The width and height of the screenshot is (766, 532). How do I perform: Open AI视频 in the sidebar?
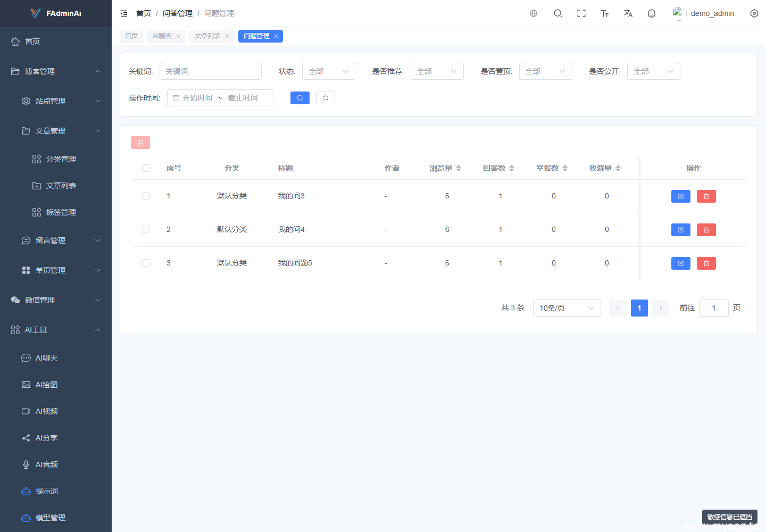(56, 411)
